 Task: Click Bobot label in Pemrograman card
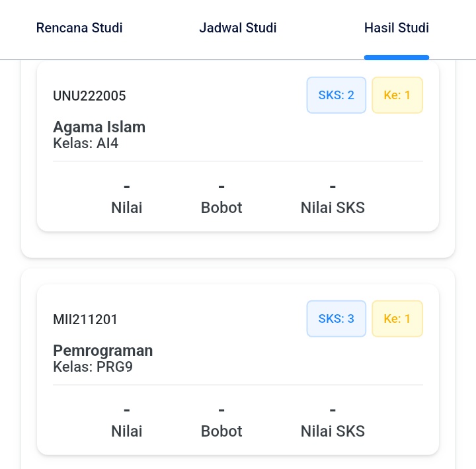pos(221,431)
